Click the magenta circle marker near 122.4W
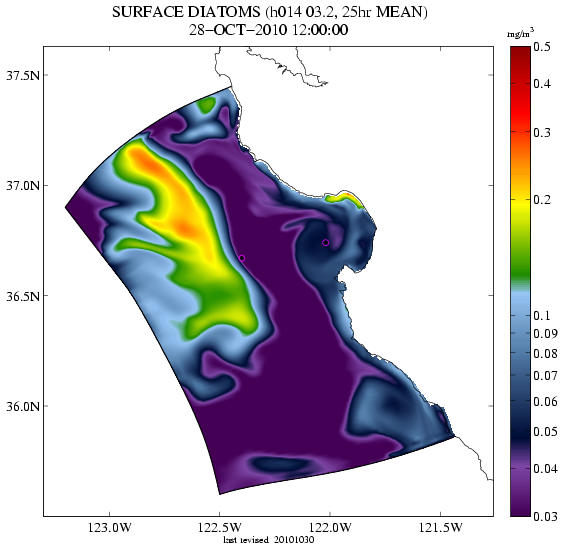This screenshot has width=564, height=549. pos(242,258)
